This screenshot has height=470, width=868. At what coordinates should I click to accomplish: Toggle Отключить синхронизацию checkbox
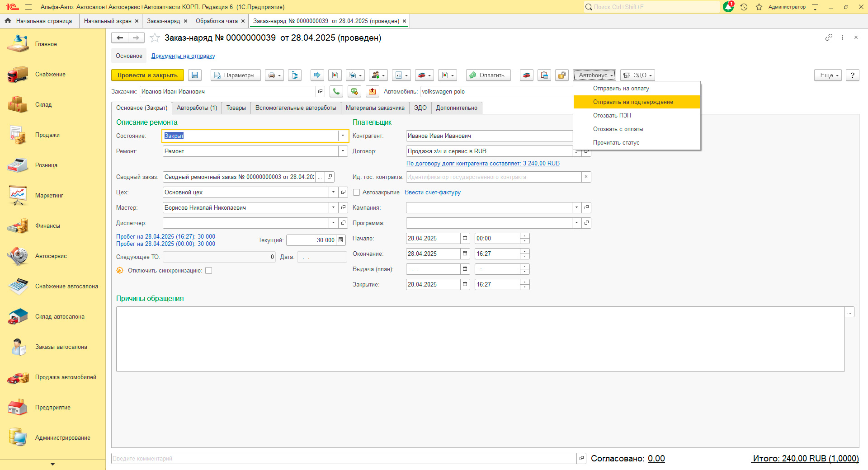tap(208, 271)
